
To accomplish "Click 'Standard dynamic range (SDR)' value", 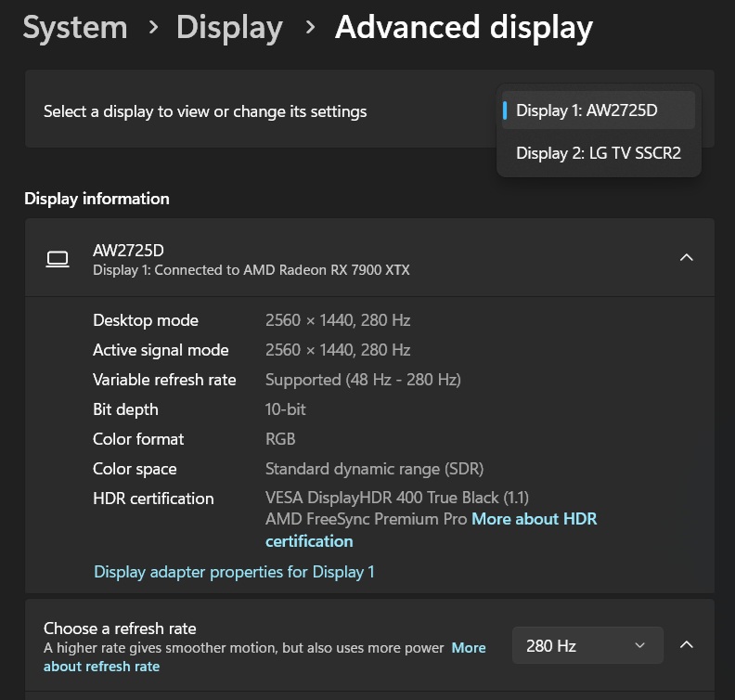I will tap(374, 469).
